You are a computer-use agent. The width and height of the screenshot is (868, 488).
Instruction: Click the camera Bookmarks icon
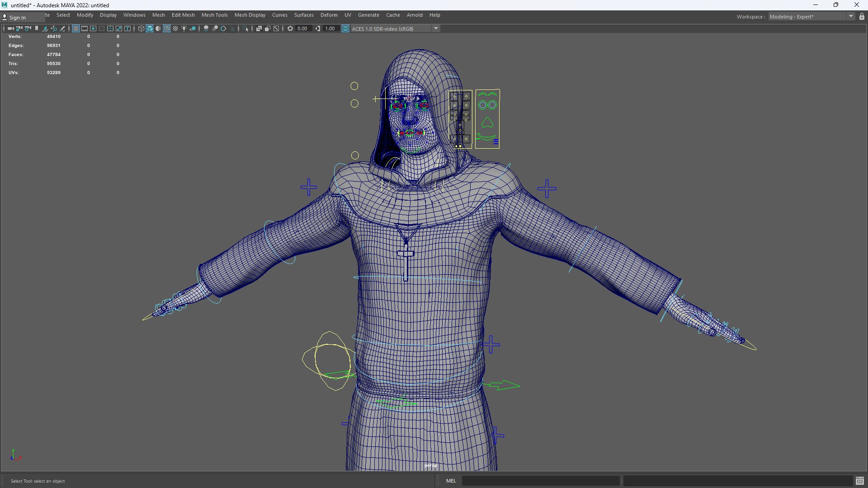(x=37, y=28)
